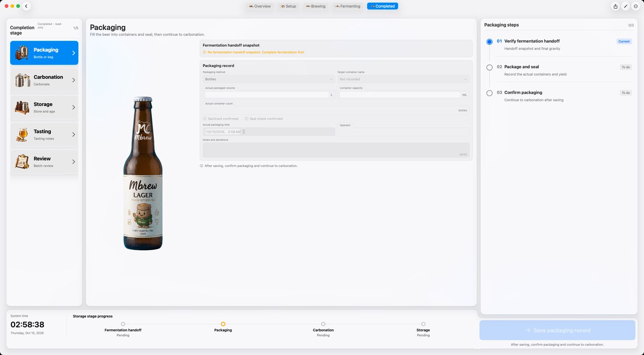644x355 pixels.
Task: Click the Save packaging record button
Action: (x=557, y=330)
